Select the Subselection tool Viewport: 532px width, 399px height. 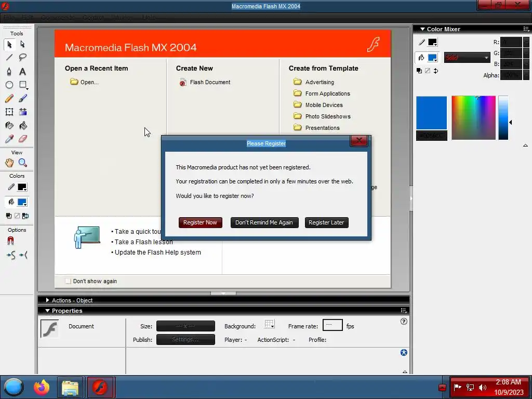coord(23,44)
